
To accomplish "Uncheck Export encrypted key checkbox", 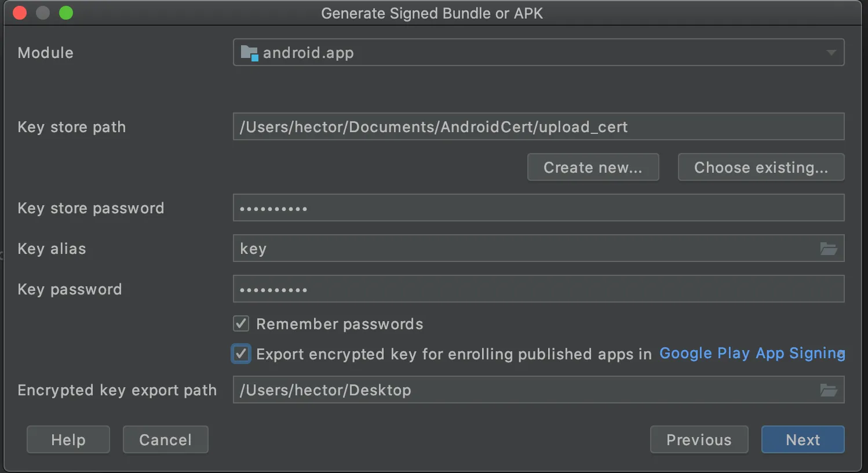I will [x=241, y=354].
